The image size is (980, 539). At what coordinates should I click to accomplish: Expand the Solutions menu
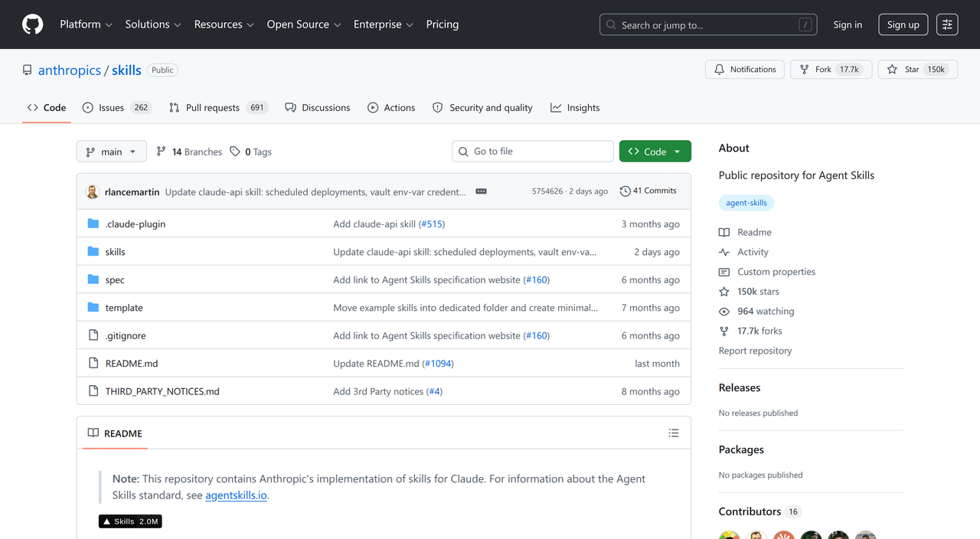[153, 24]
